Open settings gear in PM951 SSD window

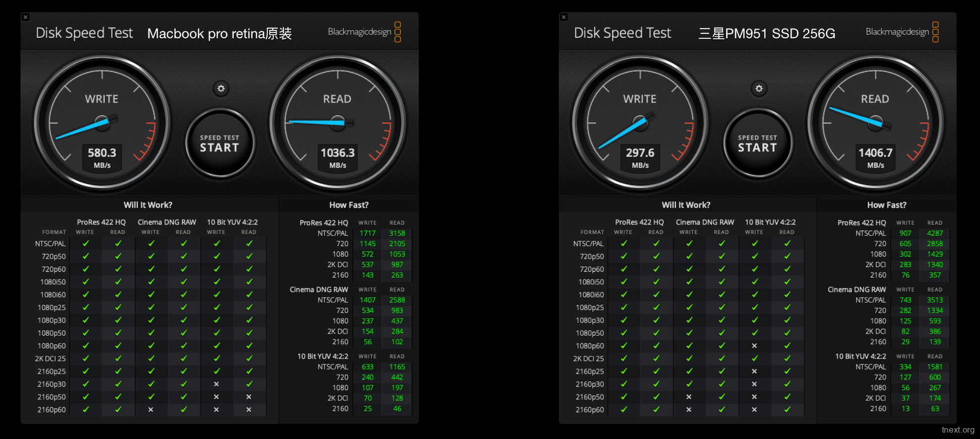pyautogui.click(x=759, y=89)
